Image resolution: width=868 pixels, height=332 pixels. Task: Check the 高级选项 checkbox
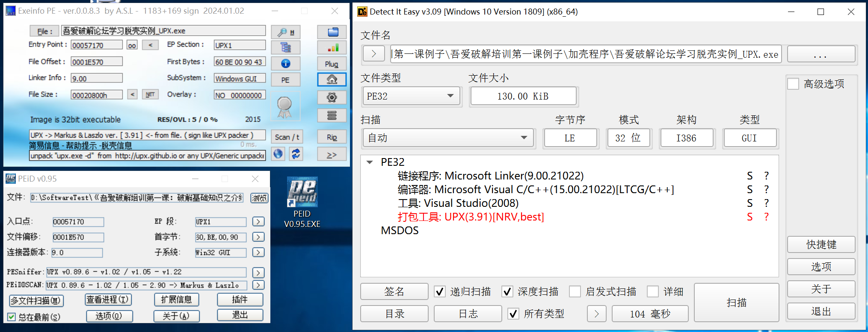pos(793,84)
